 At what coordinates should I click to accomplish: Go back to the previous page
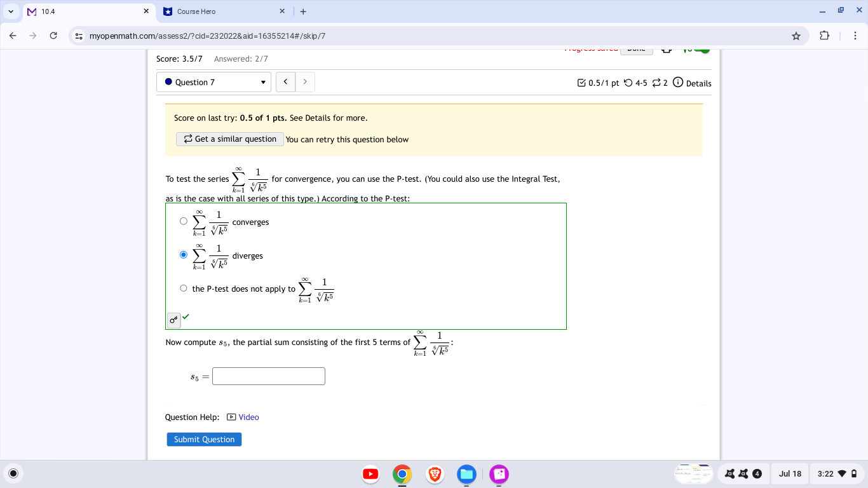click(13, 36)
